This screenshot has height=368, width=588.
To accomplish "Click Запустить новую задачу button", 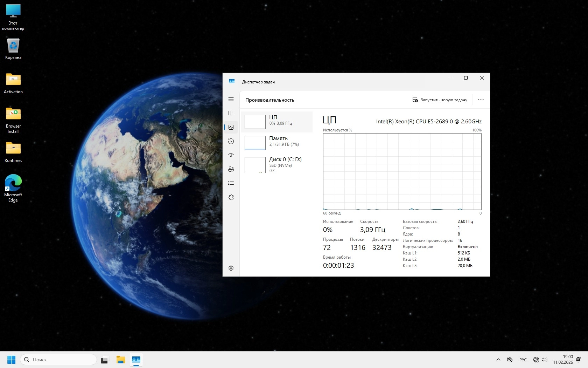I will [x=440, y=100].
